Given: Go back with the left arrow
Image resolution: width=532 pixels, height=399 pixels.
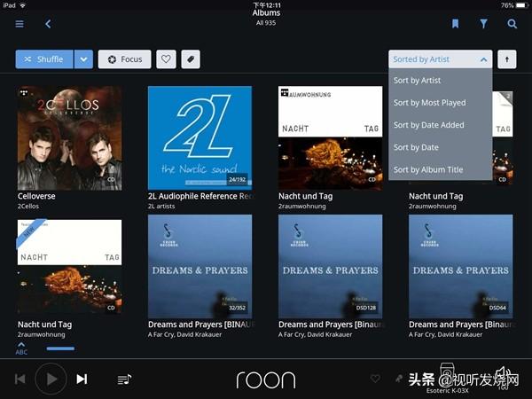Looking at the screenshot, I should pos(48,24).
